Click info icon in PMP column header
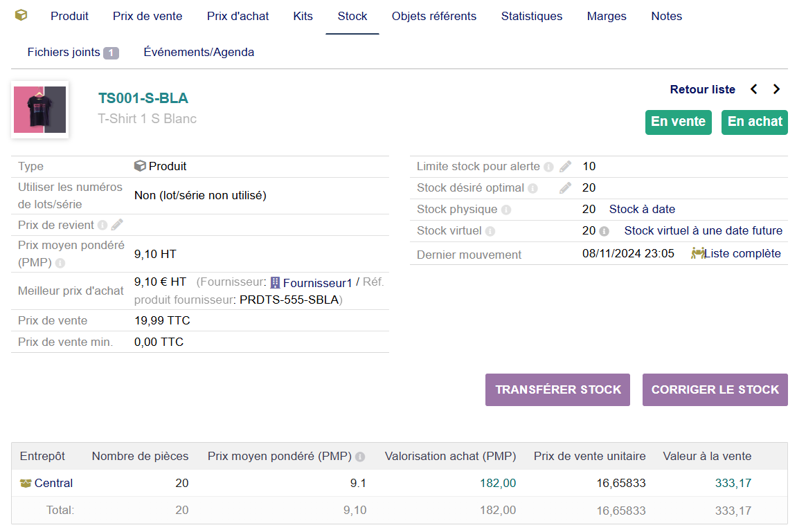 click(360, 457)
